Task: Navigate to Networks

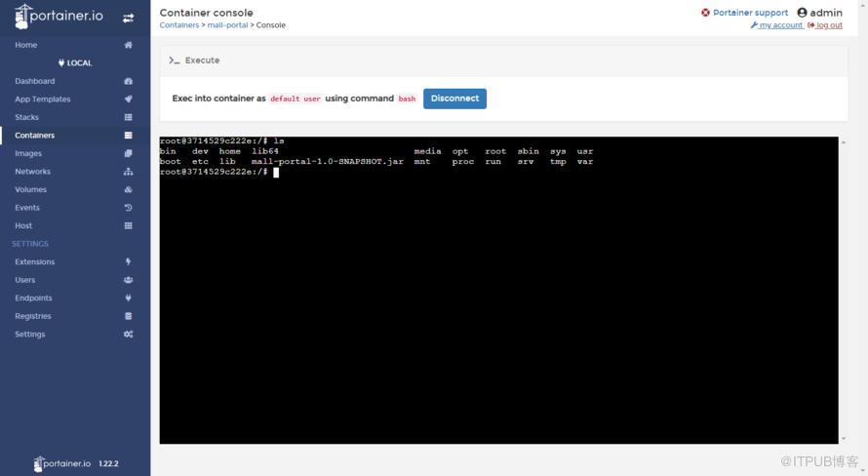Action: click(32, 172)
